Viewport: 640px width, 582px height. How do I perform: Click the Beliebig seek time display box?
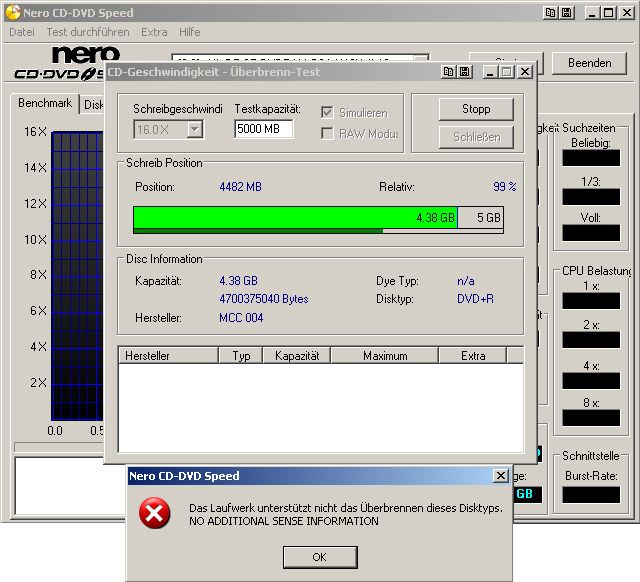(591, 158)
